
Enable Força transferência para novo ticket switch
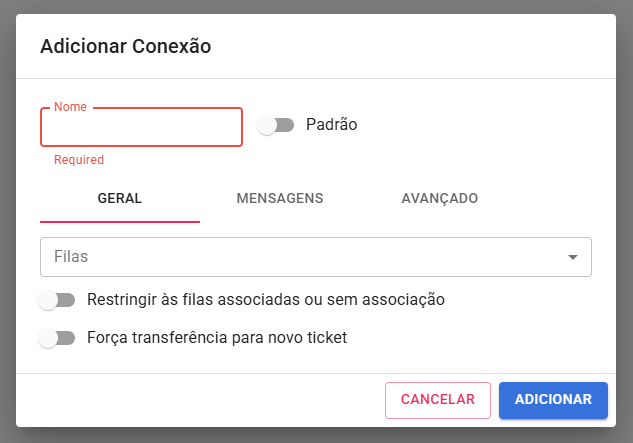[57, 338]
